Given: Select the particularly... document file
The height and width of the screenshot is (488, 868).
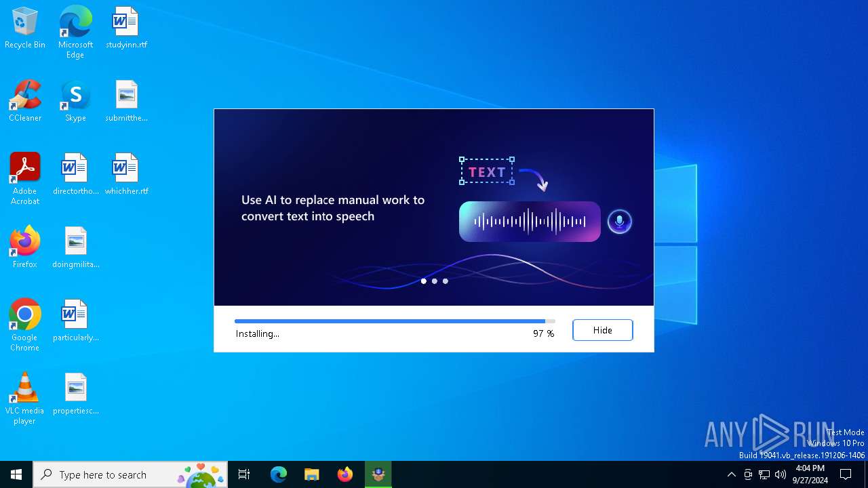Looking at the screenshot, I should (75, 321).
